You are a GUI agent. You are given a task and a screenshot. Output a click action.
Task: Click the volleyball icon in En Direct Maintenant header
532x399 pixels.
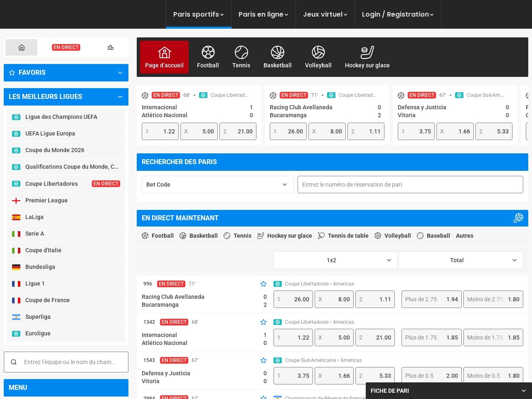(518, 218)
